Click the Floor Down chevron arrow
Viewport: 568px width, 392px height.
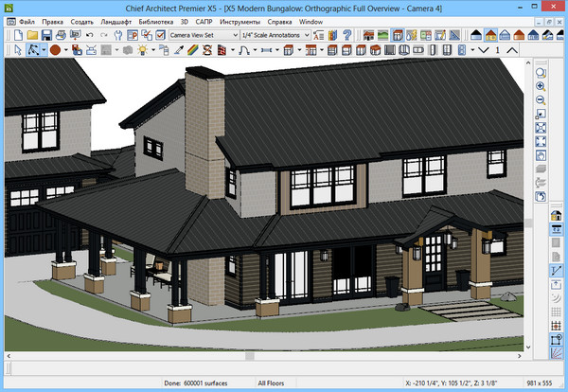(x=483, y=50)
